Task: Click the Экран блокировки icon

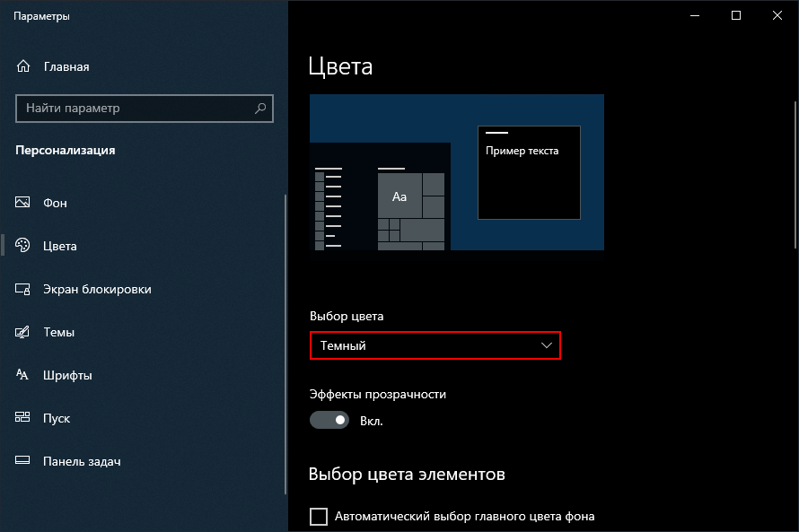Action: pyautogui.click(x=22, y=289)
